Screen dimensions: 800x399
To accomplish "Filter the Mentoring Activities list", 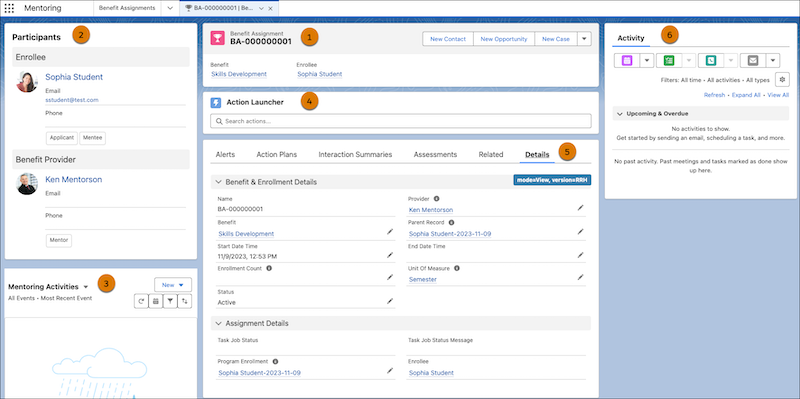I will pyautogui.click(x=170, y=302).
